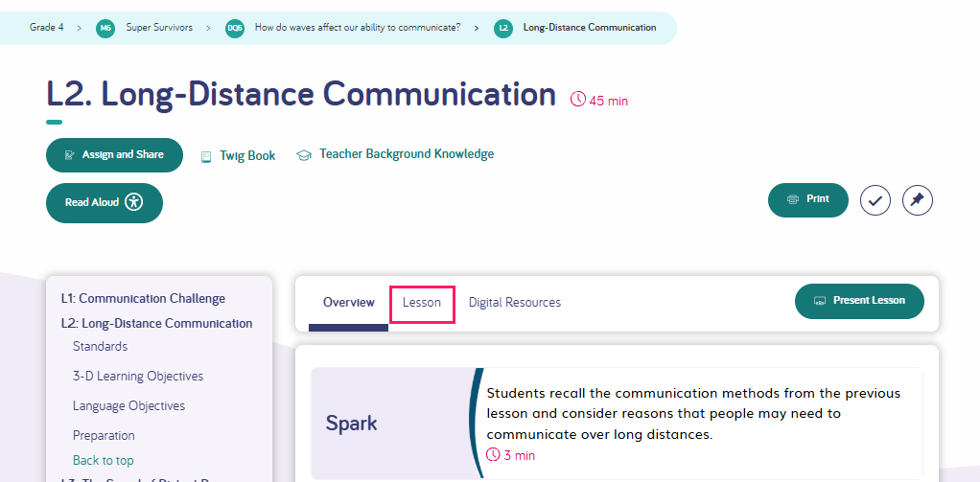Screen dimensions: 980x482
Task: Switch to the Lesson tab
Action: [x=422, y=303]
